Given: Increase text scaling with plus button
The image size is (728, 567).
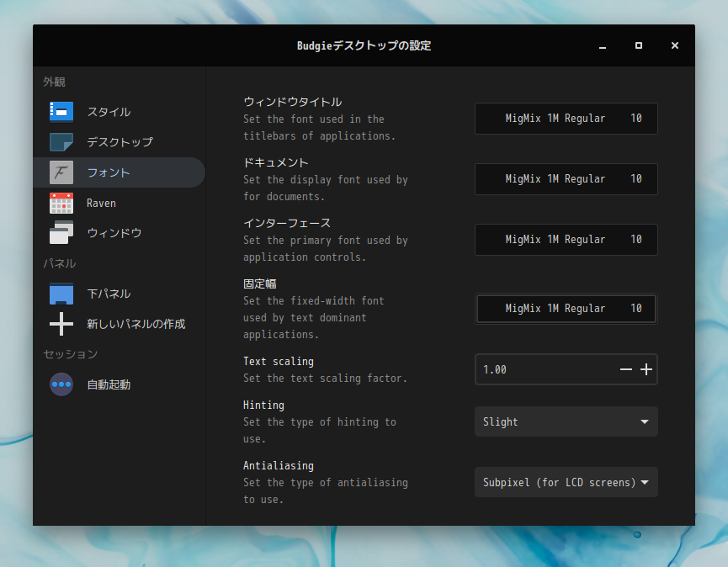Looking at the screenshot, I should (x=646, y=369).
